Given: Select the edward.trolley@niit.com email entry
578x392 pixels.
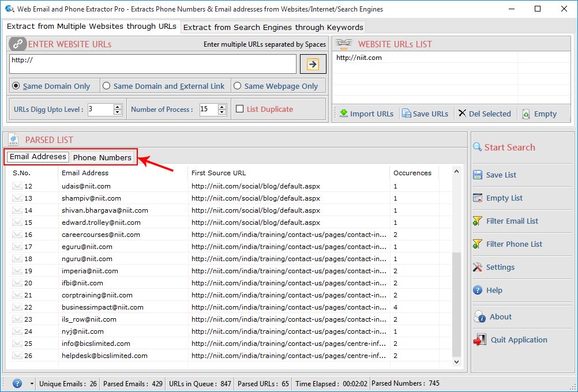Looking at the screenshot, I should 101,222.
